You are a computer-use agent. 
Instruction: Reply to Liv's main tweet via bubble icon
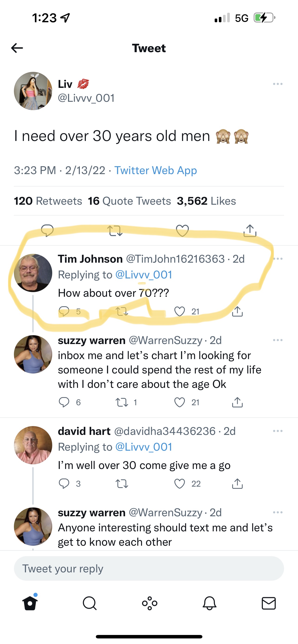pyautogui.click(x=47, y=230)
